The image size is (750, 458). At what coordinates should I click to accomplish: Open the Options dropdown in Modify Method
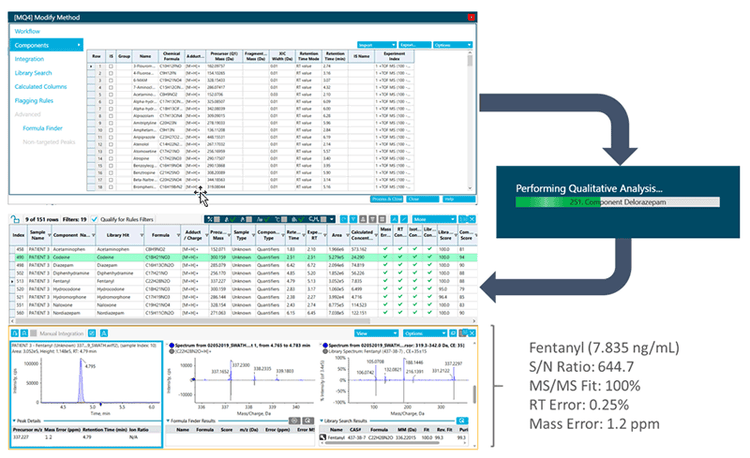point(451,45)
